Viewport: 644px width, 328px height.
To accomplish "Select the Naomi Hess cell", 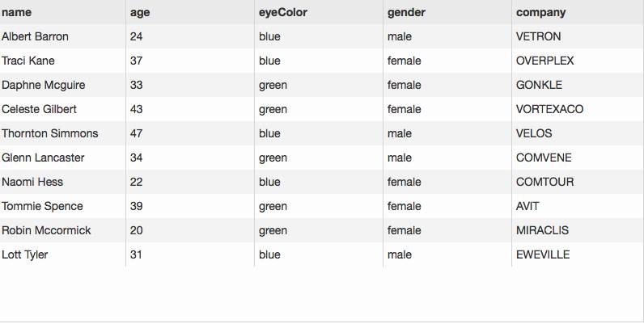I will click(x=62, y=182).
